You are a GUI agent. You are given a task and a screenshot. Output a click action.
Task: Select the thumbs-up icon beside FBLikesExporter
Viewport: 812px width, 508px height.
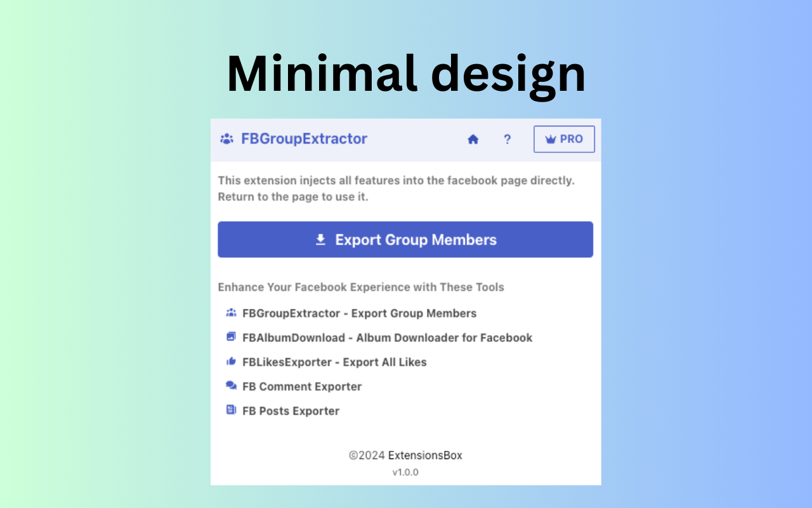pyautogui.click(x=231, y=361)
